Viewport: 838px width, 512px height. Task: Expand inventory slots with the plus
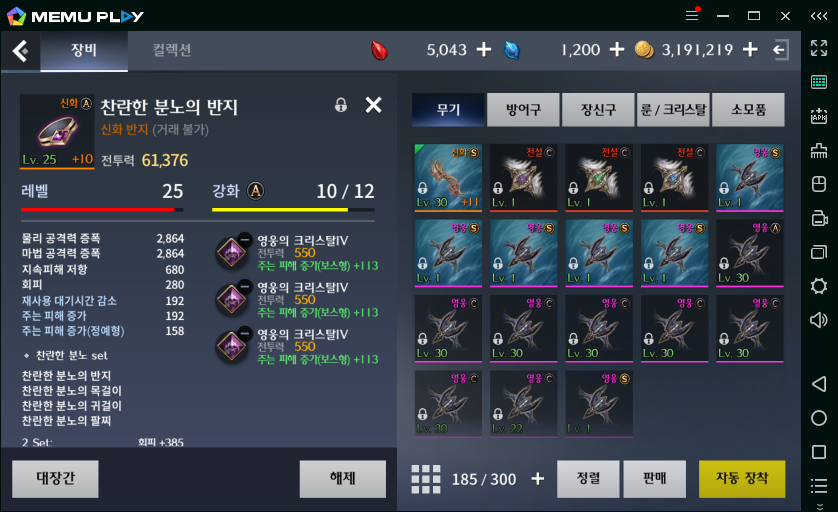click(538, 479)
